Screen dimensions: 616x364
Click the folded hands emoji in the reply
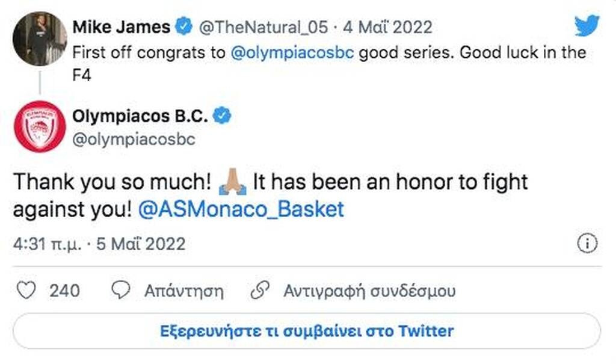point(232,180)
